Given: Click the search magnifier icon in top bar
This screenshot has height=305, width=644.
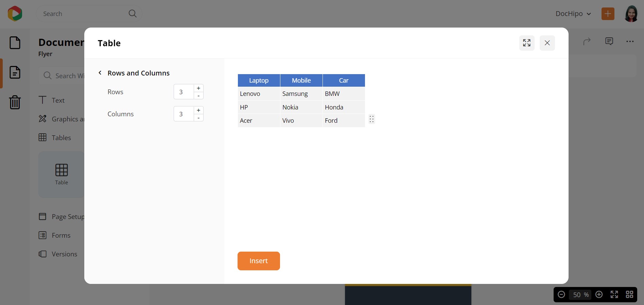Looking at the screenshot, I should [x=133, y=14].
